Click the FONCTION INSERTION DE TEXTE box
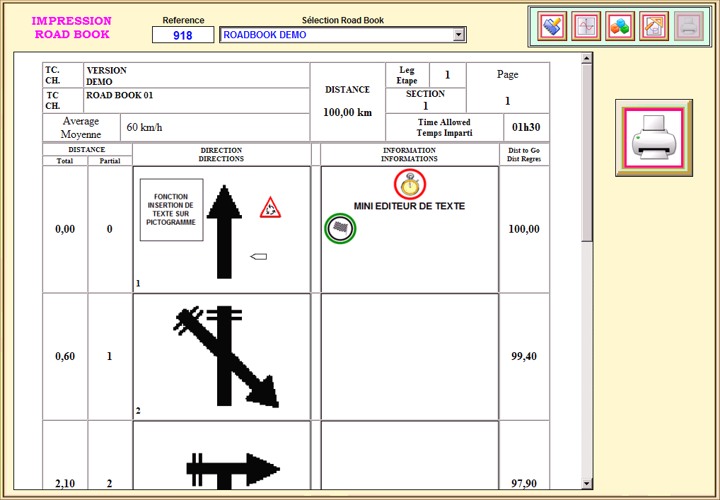The width and height of the screenshot is (720, 500). [171, 210]
